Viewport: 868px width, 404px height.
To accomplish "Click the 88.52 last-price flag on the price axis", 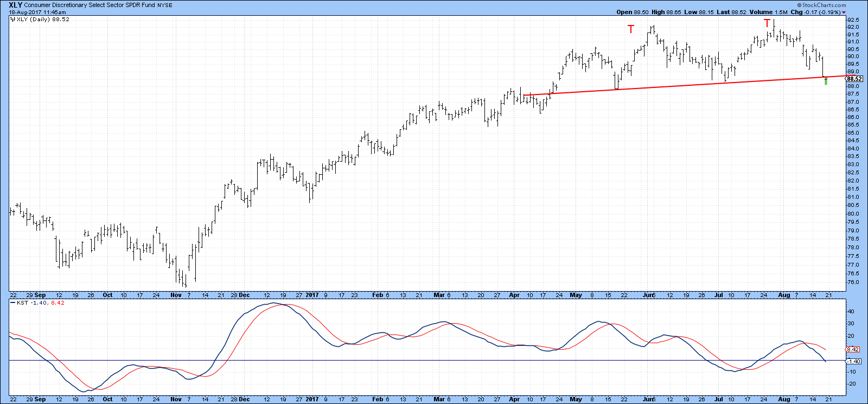I will click(x=854, y=79).
